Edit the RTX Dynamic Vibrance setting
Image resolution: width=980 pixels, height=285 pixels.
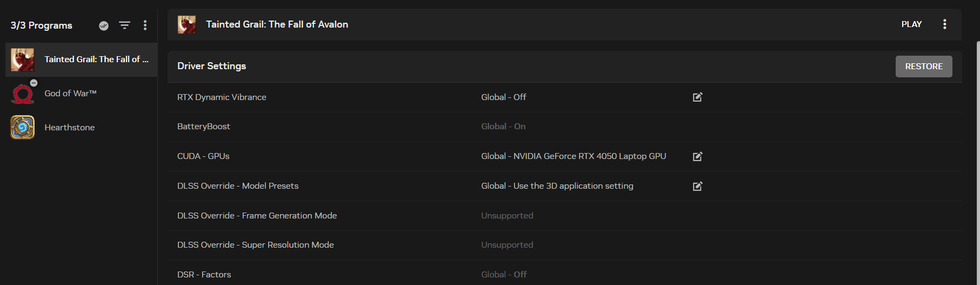click(697, 97)
